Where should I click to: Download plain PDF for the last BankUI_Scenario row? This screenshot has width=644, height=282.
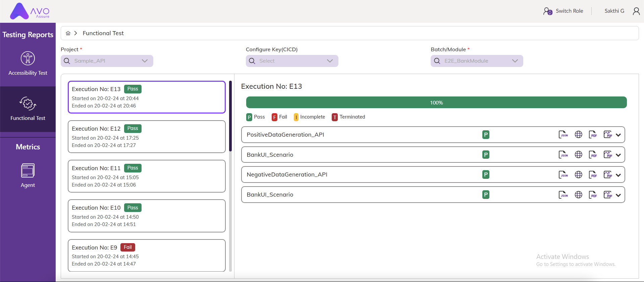[593, 195]
